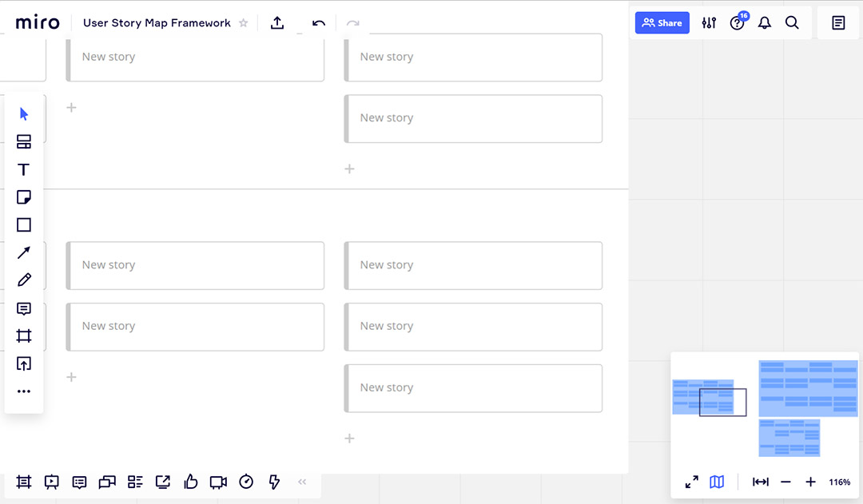Select the pen tool
863x504 pixels.
click(24, 280)
